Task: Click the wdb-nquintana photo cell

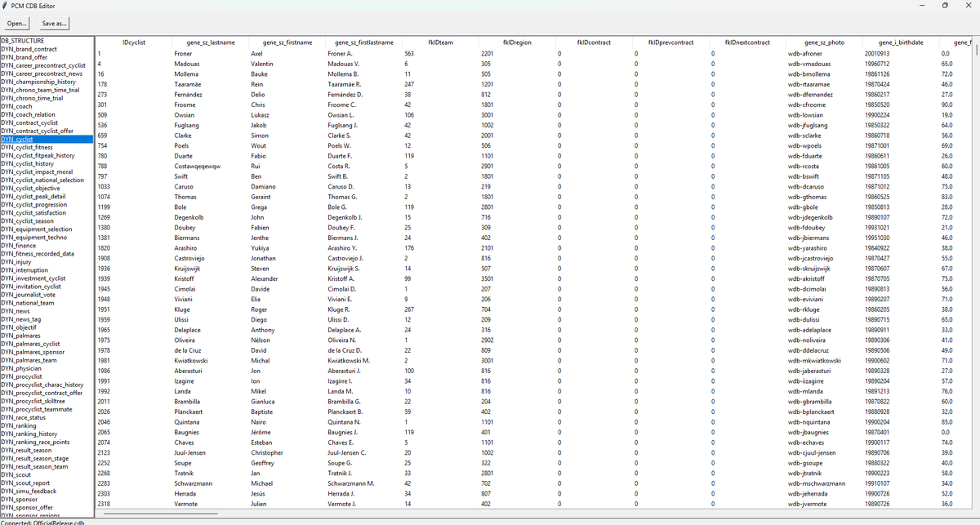Action: [810, 421]
